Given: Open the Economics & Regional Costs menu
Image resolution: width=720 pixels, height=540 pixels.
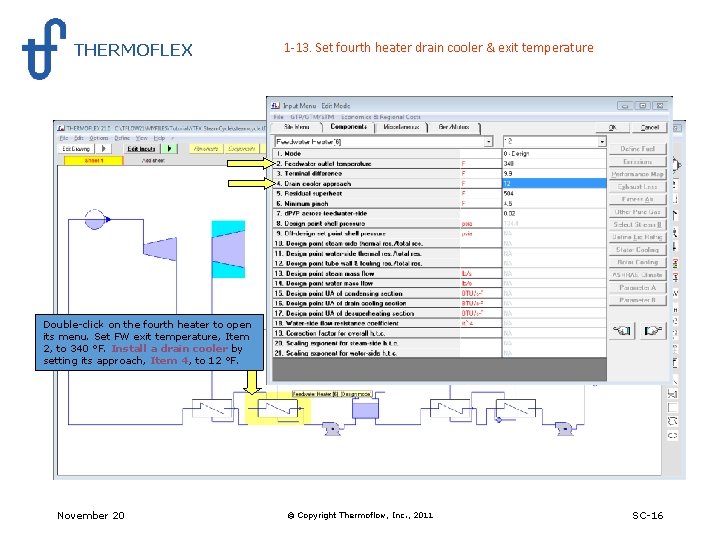Looking at the screenshot, I should pyautogui.click(x=381, y=117).
